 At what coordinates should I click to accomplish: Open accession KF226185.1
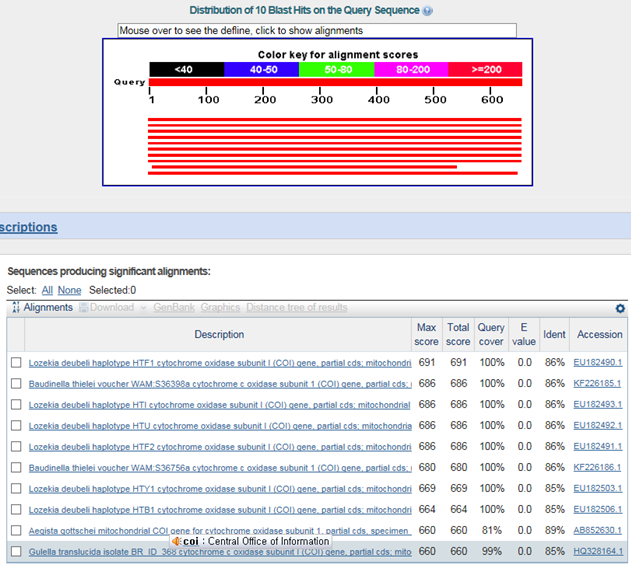pos(597,383)
